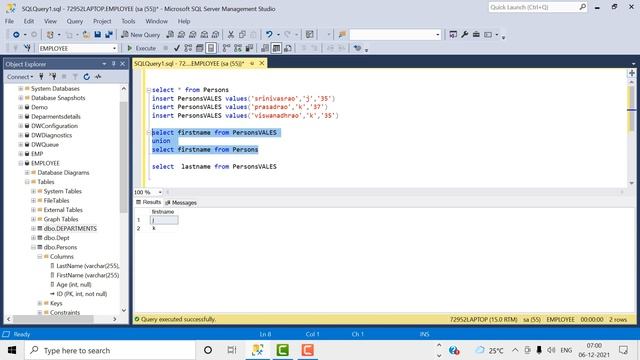
Task: Refresh the Object Explorer tree
Action: [x=87, y=77]
